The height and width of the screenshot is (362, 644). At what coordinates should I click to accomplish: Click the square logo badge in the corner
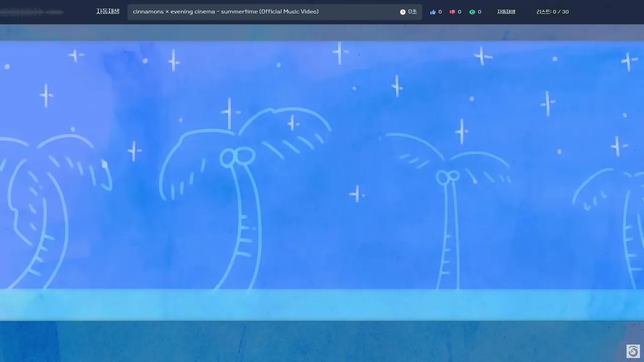coord(633,351)
